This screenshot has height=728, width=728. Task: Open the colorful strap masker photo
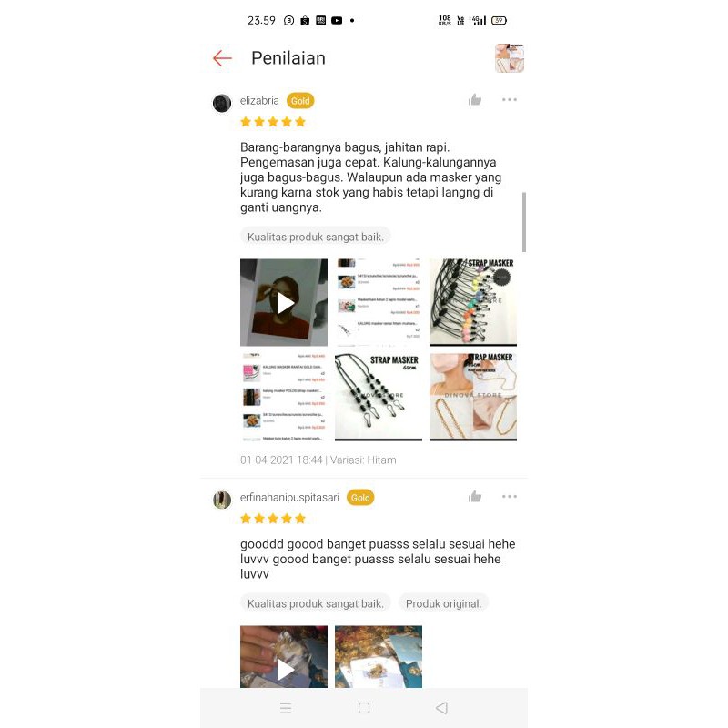(x=473, y=302)
